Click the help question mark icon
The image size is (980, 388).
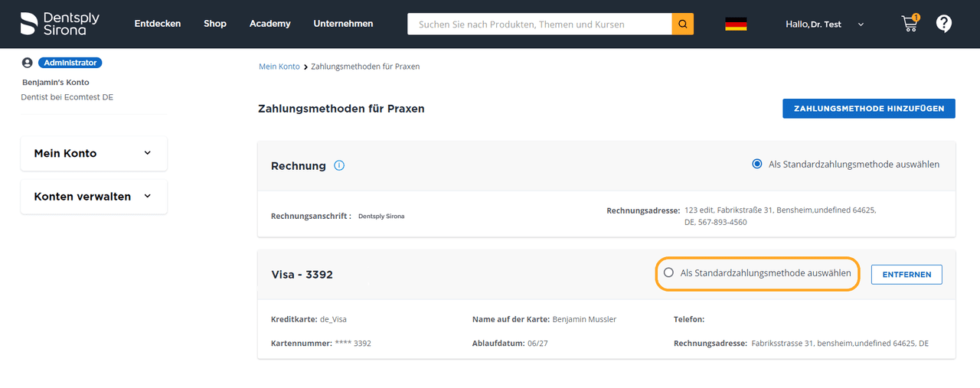(944, 24)
